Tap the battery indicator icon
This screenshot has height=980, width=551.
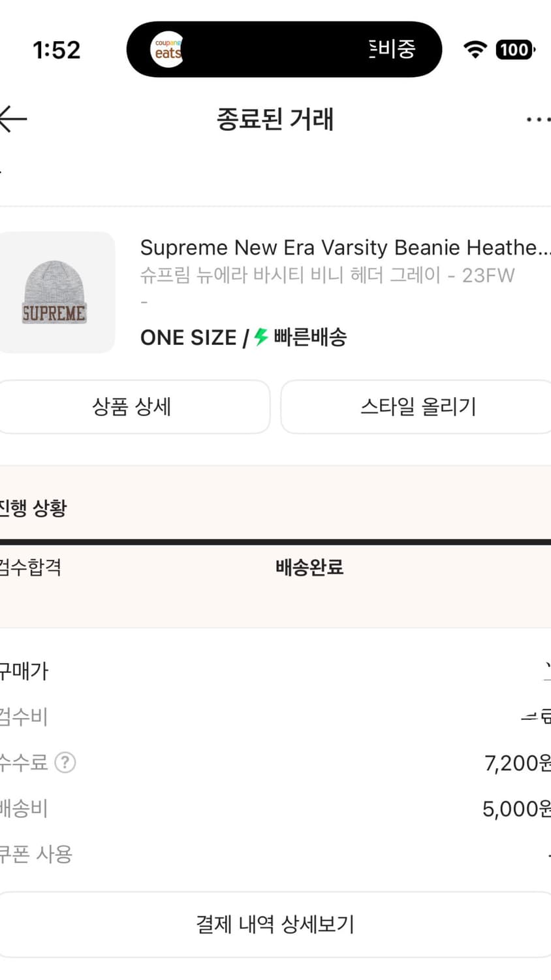tap(515, 50)
